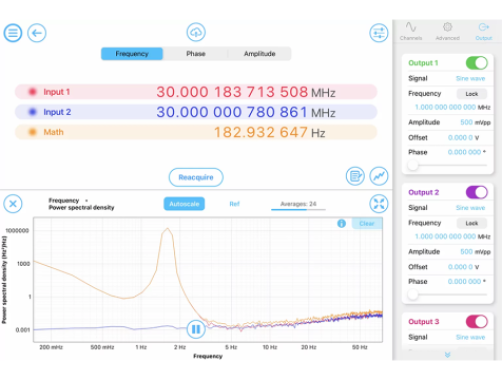This screenshot has width=502, height=380.
Task: Toggle Output 1 switch off
Action: click(477, 63)
